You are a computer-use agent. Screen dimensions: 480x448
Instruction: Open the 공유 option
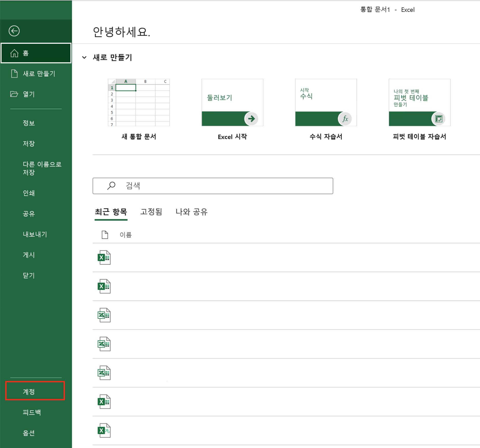tap(29, 213)
